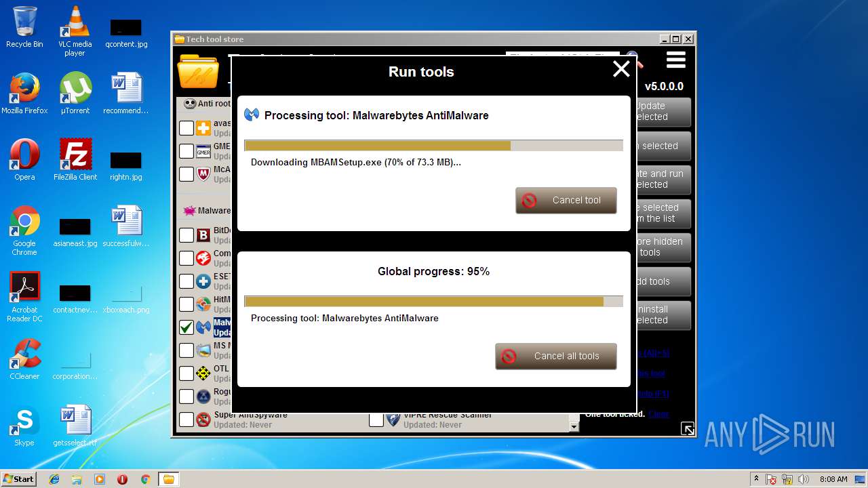
Task: Select the VLC media player desktop icon
Action: click(x=75, y=31)
